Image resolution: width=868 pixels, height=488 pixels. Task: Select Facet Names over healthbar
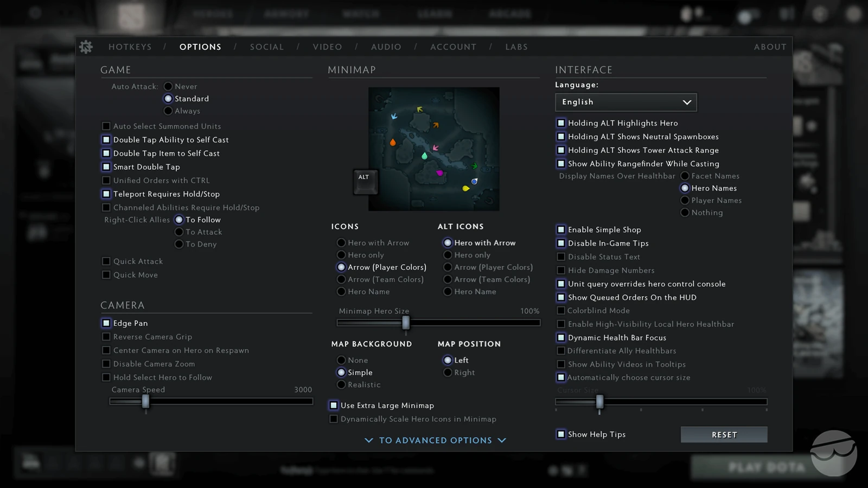pyautogui.click(x=685, y=176)
